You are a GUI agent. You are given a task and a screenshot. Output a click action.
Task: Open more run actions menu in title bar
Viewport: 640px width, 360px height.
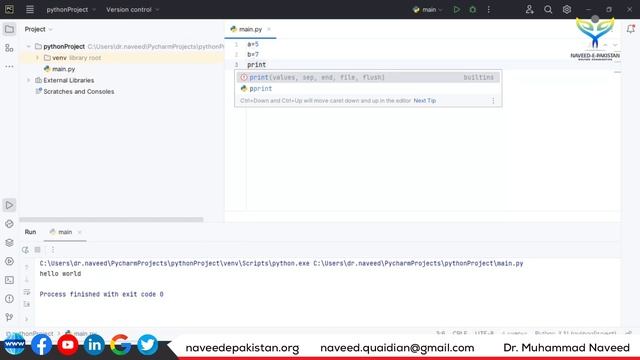(x=489, y=9)
